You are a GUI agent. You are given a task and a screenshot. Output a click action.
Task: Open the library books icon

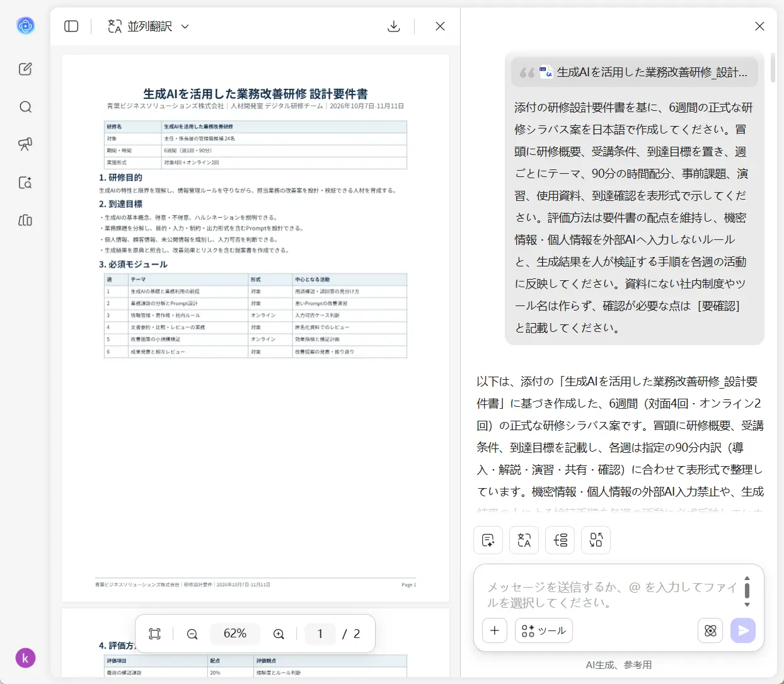[x=25, y=220]
